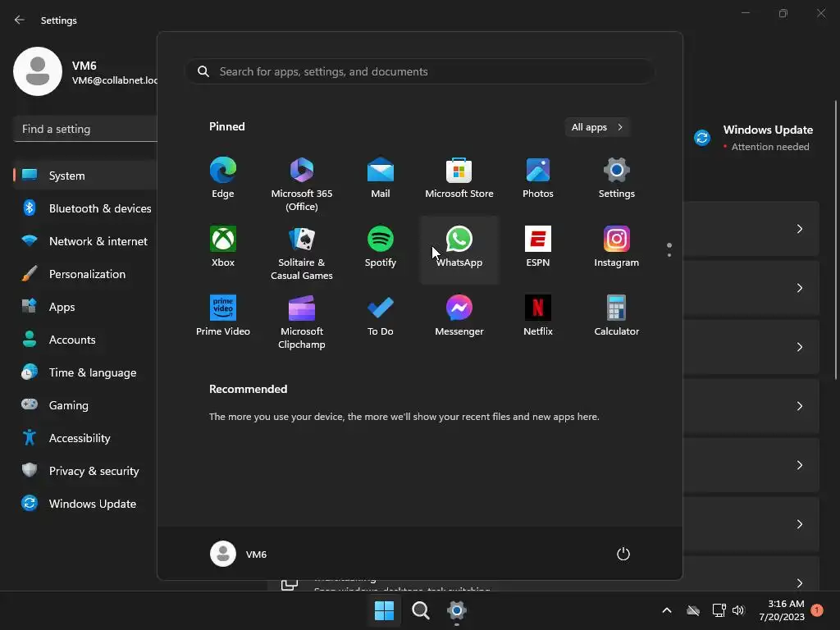
Task: Open taskbar Search icon
Action: click(421, 610)
